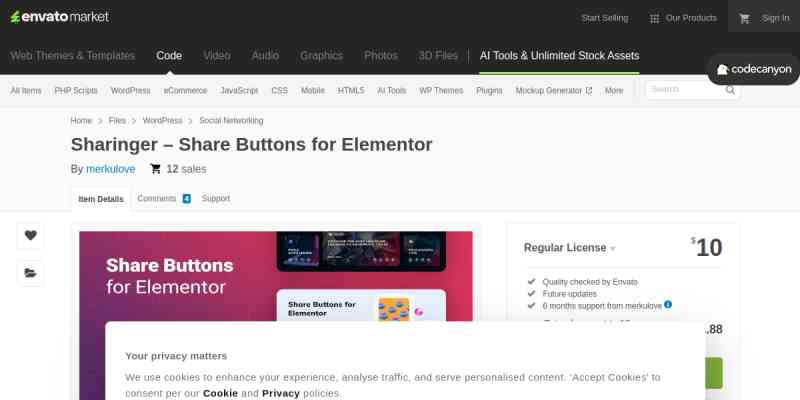Click the Envato Market logo
The width and height of the screenshot is (800, 400).
[x=60, y=17]
